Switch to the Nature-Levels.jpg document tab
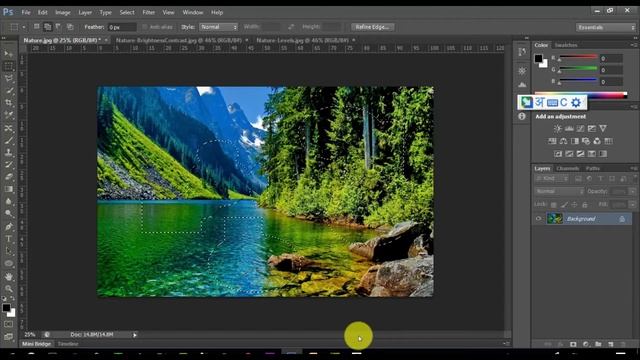This screenshot has height=360, width=640. tap(302, 40)
